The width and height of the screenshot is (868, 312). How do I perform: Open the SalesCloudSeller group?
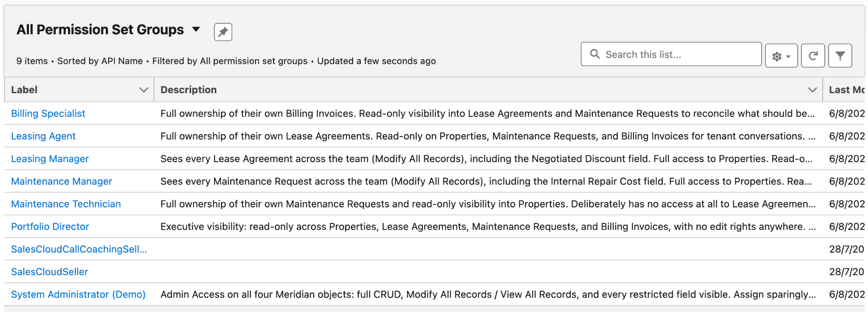50,272
